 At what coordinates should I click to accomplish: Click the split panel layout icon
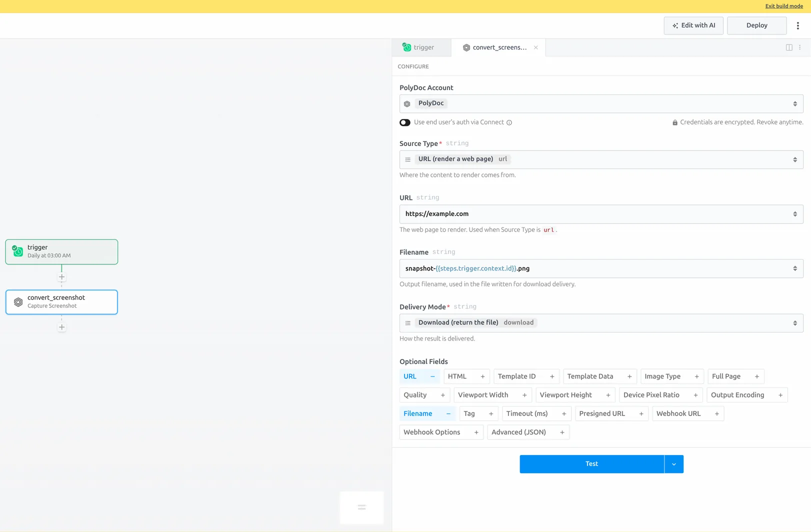(789, 47)
